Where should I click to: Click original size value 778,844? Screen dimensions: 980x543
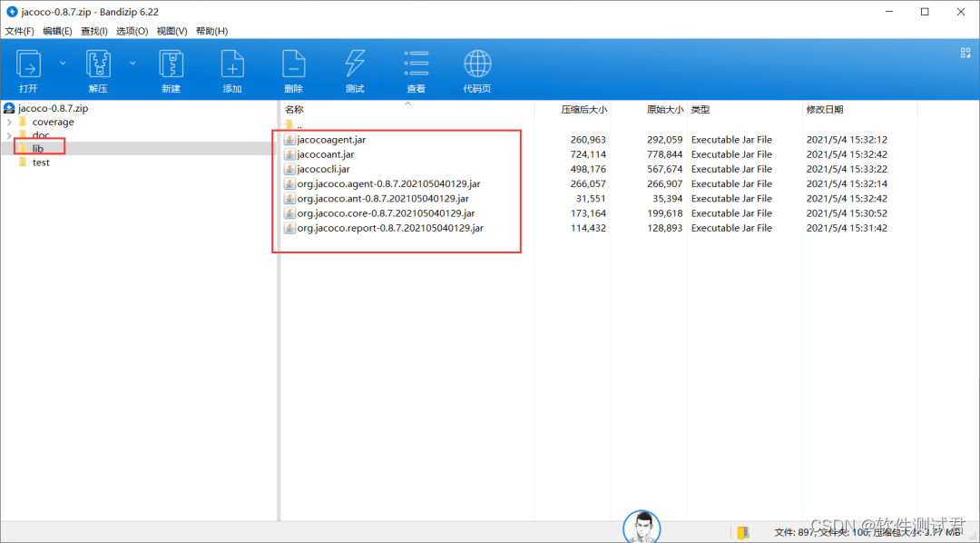[664, 153]
